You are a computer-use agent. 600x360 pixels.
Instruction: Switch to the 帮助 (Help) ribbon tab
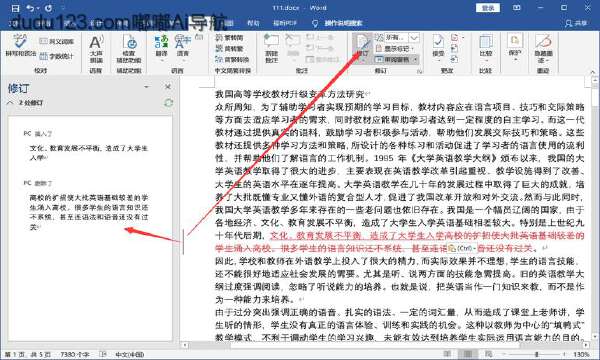(253, 23)
